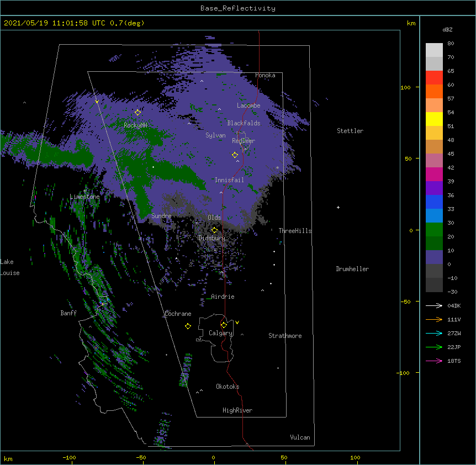Click the -100 tick on horizontal axis
The width and height of the screenshot is (476, 465).
(69, 457)
